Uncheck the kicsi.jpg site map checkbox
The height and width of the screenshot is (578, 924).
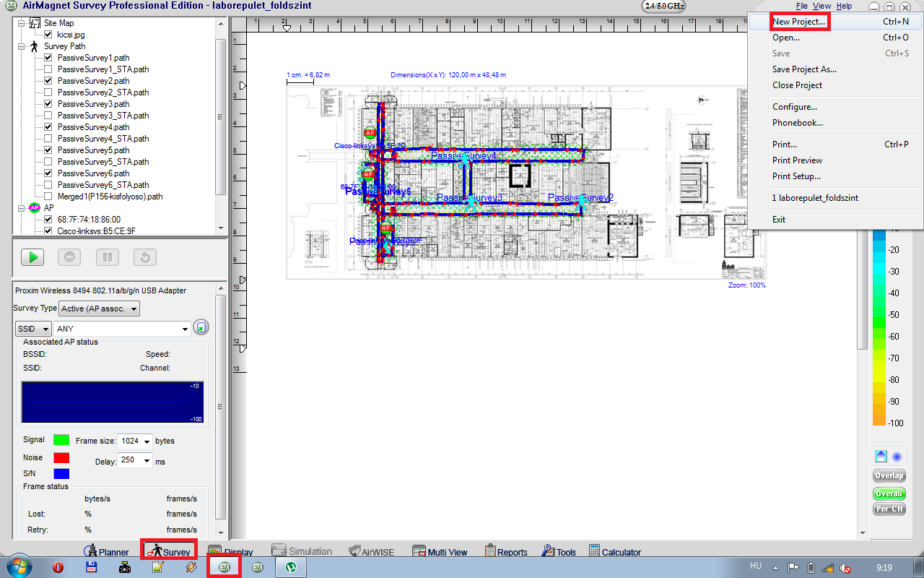pyautogui.click(x=48, y=35)
